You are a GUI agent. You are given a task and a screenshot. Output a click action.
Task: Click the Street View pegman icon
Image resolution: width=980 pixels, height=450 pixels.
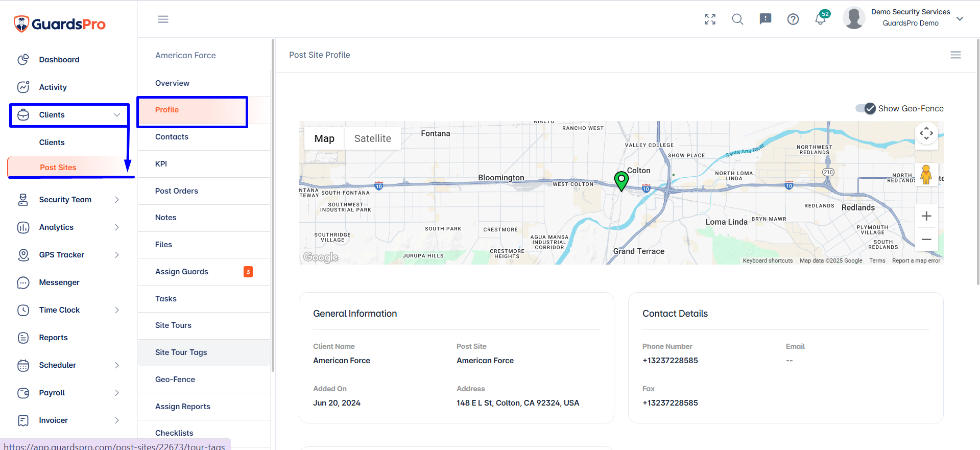tap(926, 175)
